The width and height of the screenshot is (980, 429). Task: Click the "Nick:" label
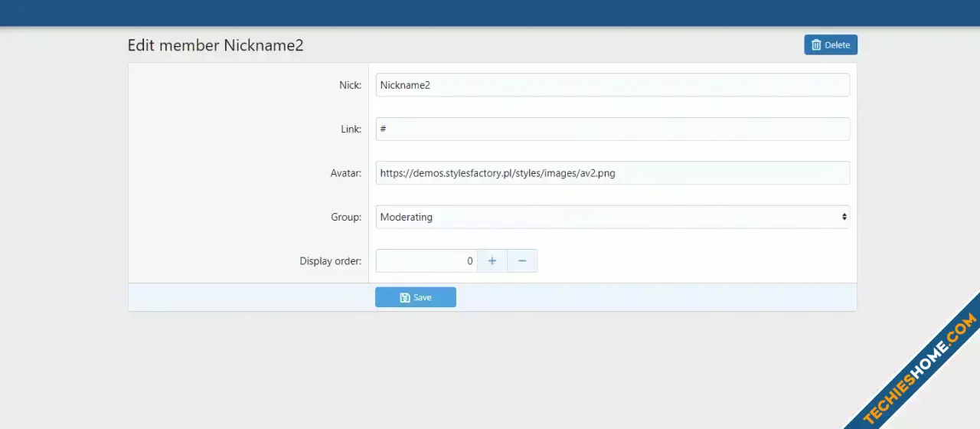pyautogui.click(x=351, y=85)
